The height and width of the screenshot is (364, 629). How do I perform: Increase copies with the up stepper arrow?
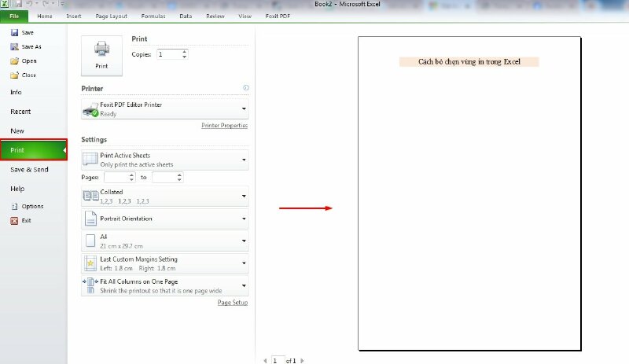pyautogui.click(x=184, y=52)
